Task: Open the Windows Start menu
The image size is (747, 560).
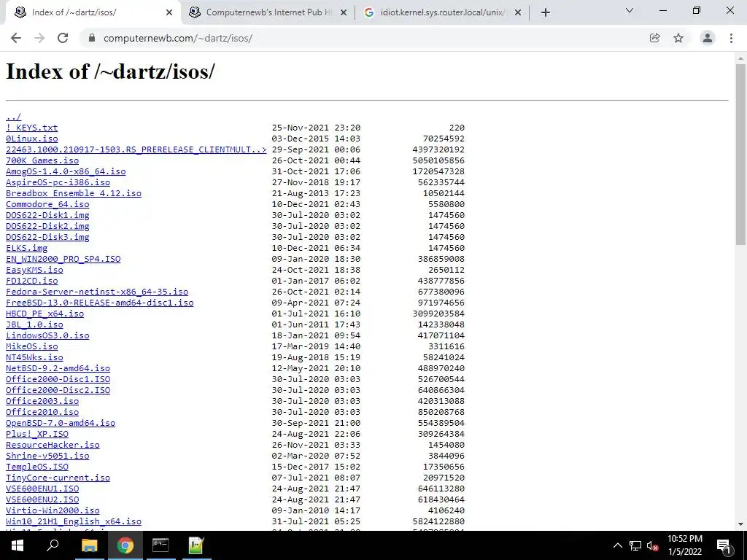Action: click(18, 545)
